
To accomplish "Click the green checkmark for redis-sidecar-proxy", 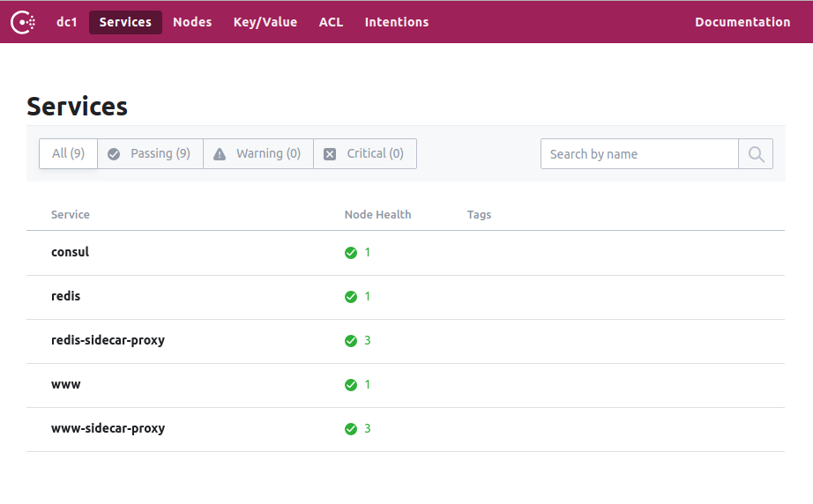I will click(x=351, y=341).
